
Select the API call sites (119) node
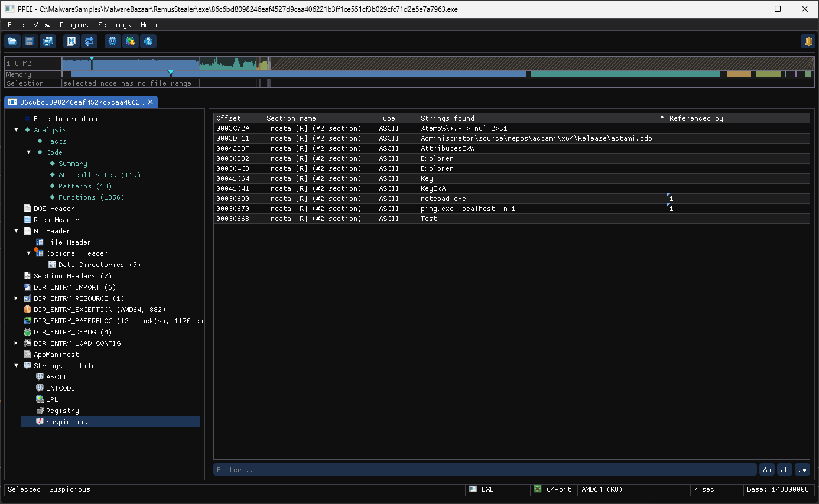100,175
